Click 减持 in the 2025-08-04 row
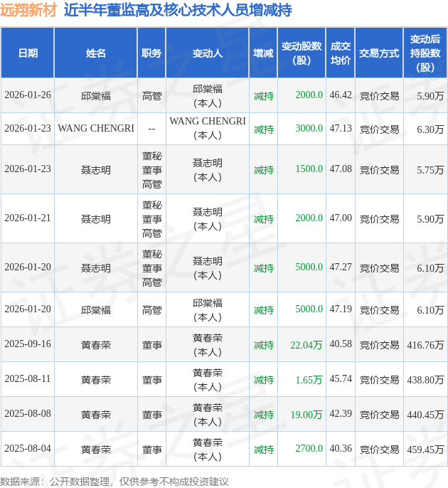448x488 pixels. [264, 450]
